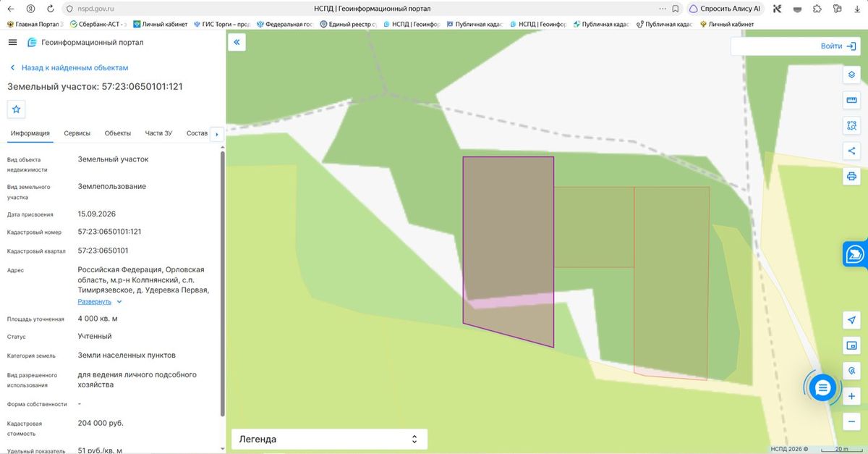Print the map
Screen dimensions: 868x454
851,176
